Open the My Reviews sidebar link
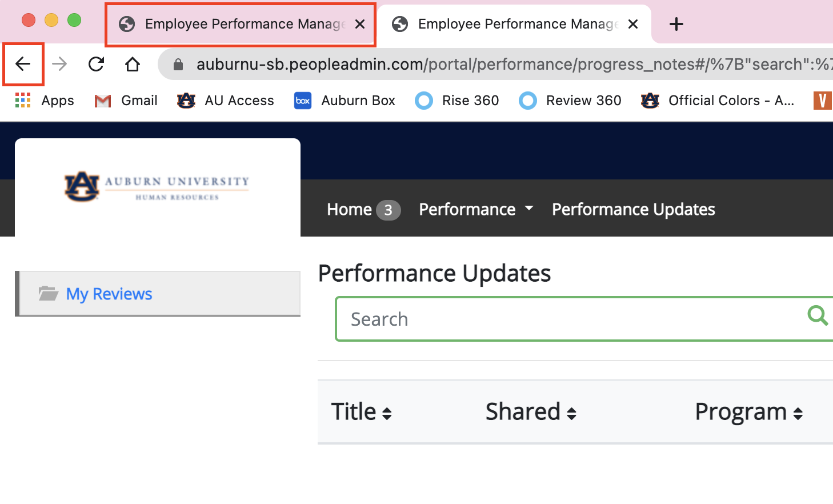The image size is (833, 504). tap(109, 294)
